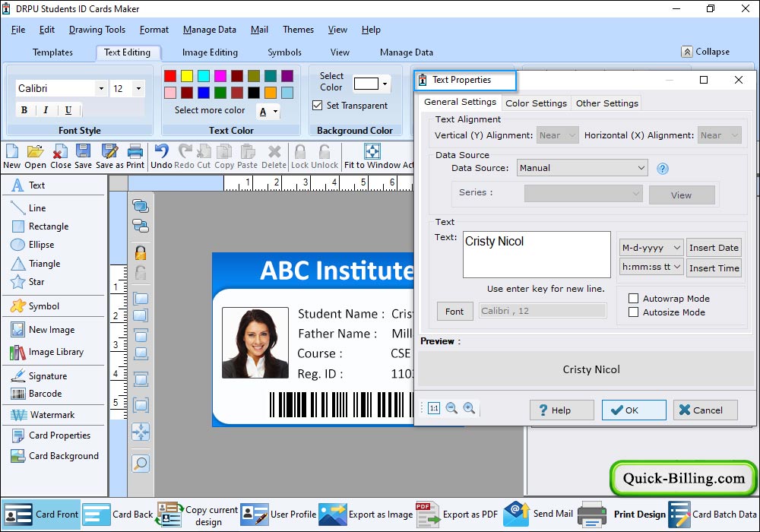The height and width of the screenshot is (532, 760).
Task: Zoom out the text preview
Action: (x=451, y=408)
